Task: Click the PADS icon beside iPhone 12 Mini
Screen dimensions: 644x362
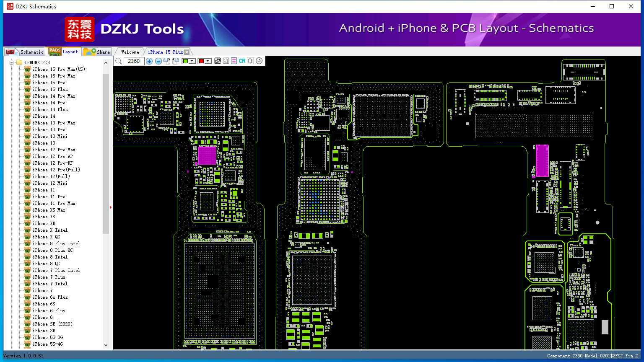Action: click(x=27, y=183)
